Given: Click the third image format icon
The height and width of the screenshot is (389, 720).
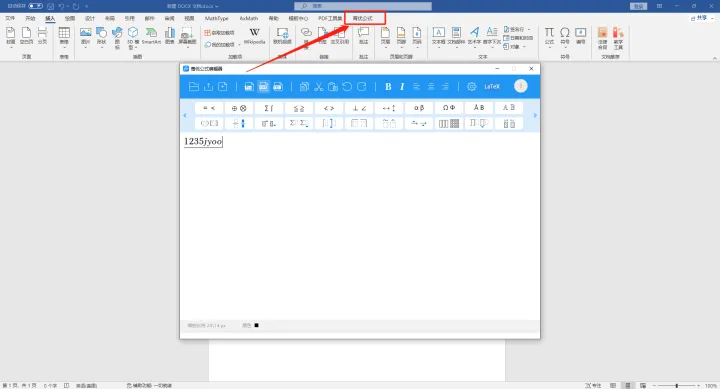Looking at the screenshot, I should coord(278,86).
